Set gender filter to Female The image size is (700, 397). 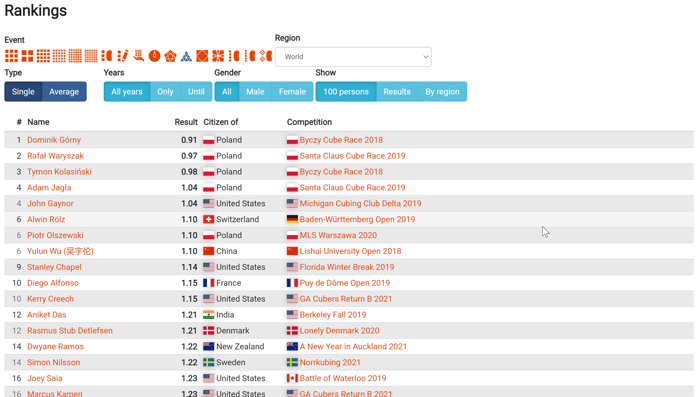(x=292, y=92)
